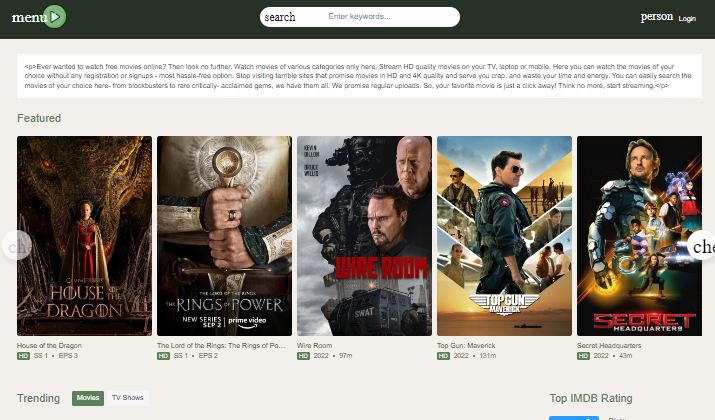Screen dimensions: 715x420
Task: Click the '2022 • 43m' text
Action: click(613, 356)
